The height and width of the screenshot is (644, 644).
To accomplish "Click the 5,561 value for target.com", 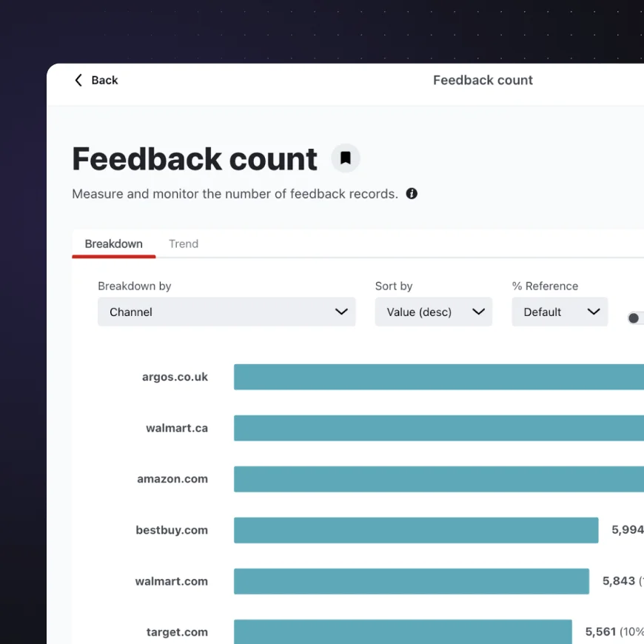I will (600, 631).
